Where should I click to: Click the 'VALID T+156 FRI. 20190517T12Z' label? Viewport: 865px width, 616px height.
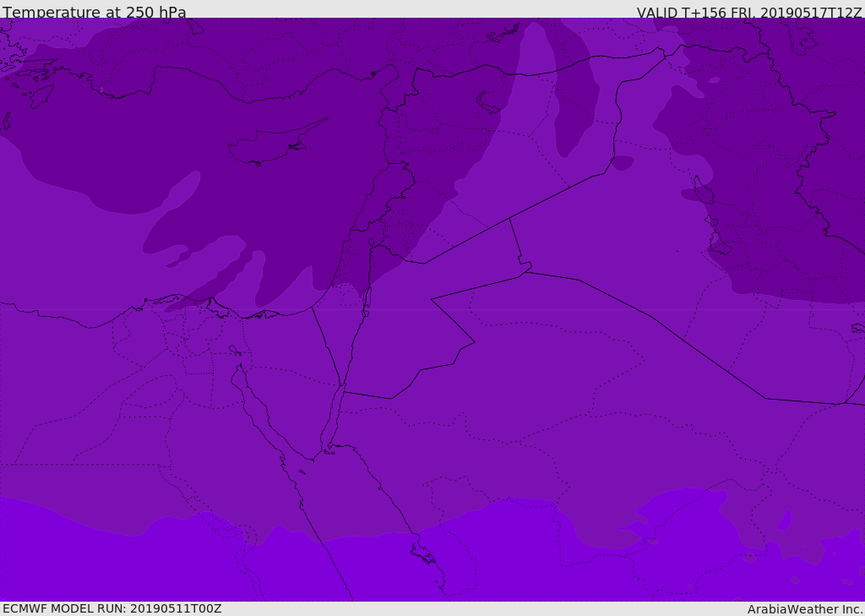[749, 12]
